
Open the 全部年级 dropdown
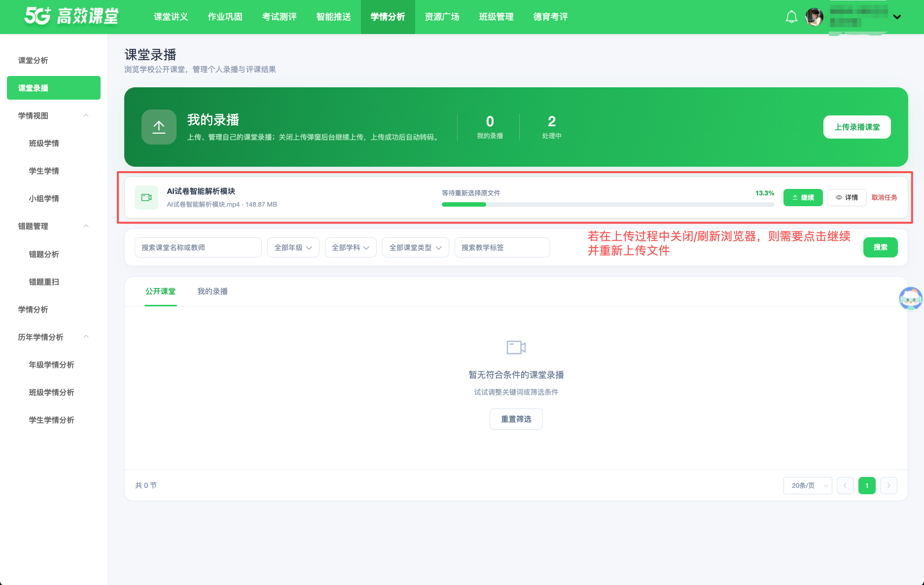[293, 247]
